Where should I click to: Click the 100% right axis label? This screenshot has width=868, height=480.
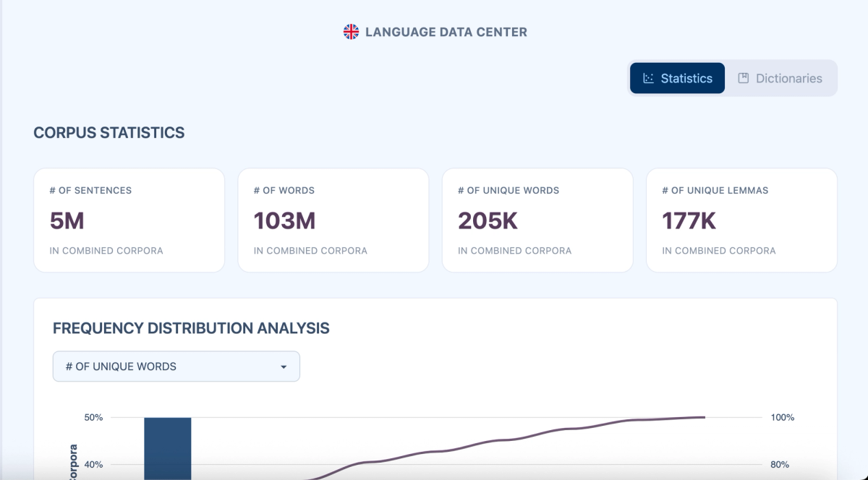[x=783, y=418]
